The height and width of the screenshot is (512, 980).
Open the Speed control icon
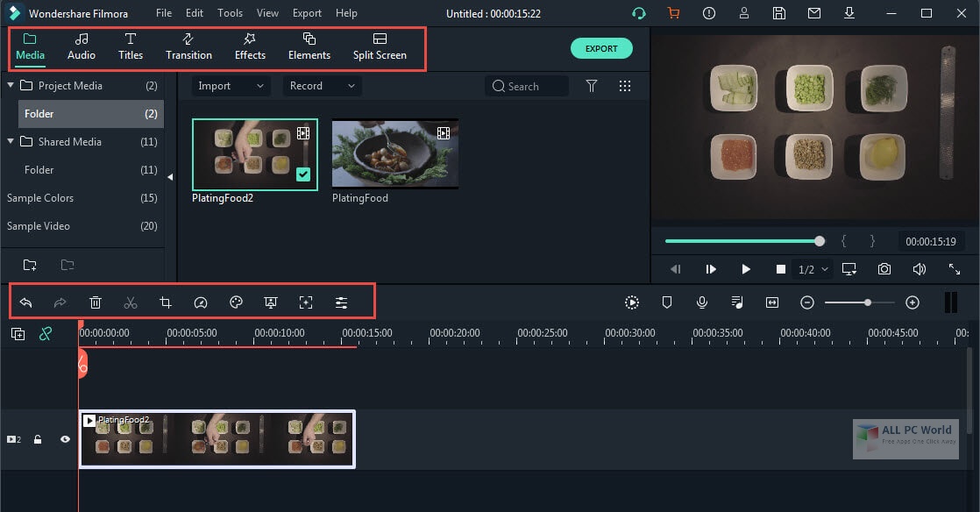tap(201, 302)
